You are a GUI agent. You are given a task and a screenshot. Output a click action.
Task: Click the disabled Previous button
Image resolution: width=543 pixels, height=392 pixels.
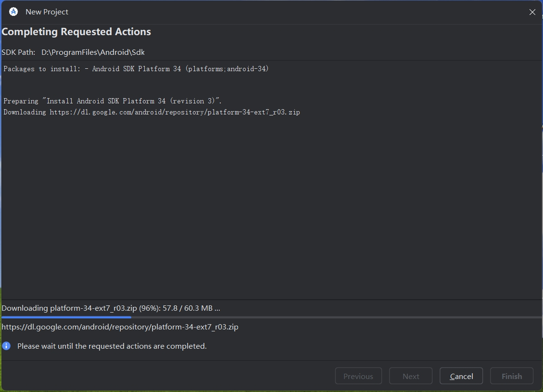[358, 376]
